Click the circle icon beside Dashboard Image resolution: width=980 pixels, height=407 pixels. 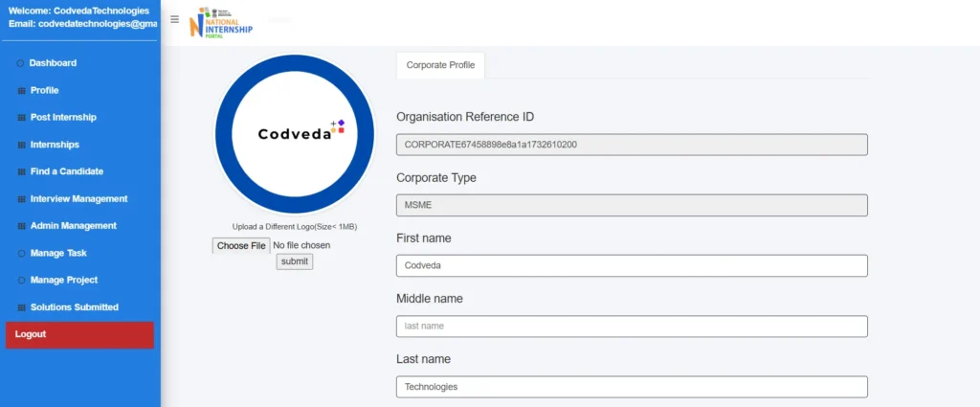point(20,63)
